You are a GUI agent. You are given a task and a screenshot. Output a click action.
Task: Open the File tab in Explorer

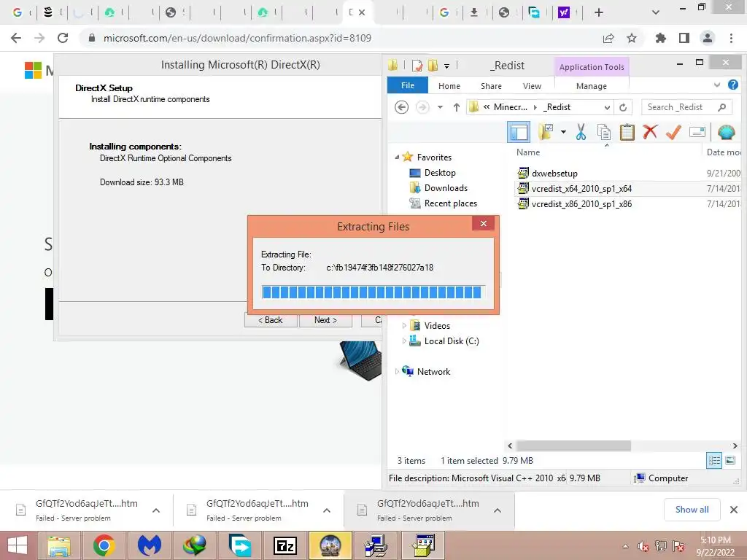[x=407, y=85]
